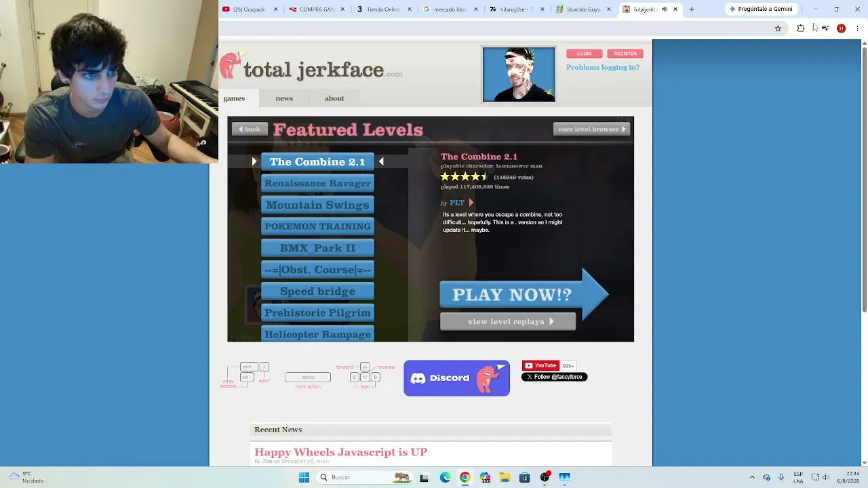Viewport: 868px width, 488px height.
Task: Open the about navigation tab
Action: click(x=334, y=98)
